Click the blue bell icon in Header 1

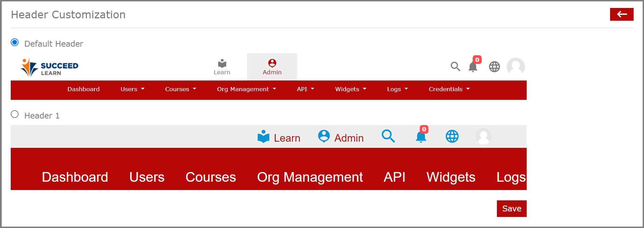point(421,136)
